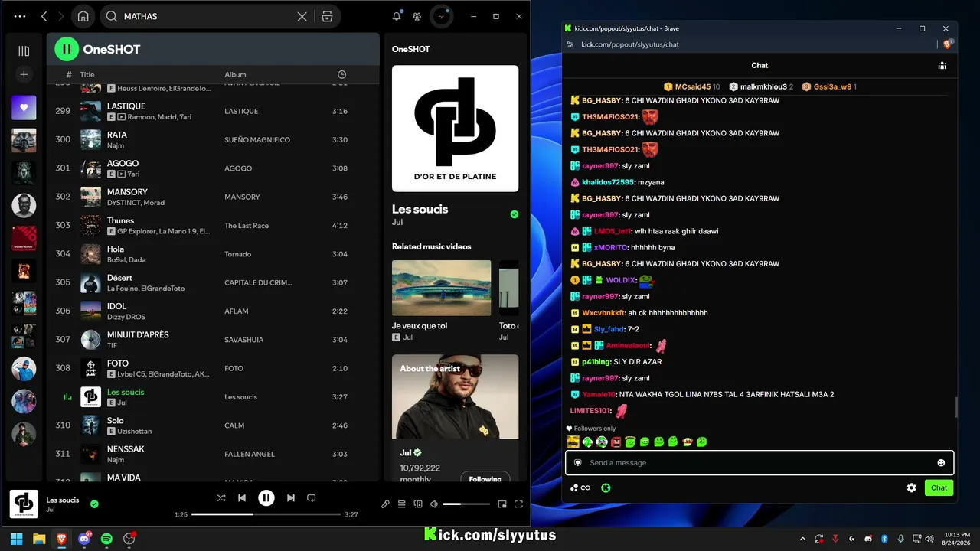This screenshot has height=551, width=980.
Task: Show hidden system tray icons
Action: click(802, 539)
